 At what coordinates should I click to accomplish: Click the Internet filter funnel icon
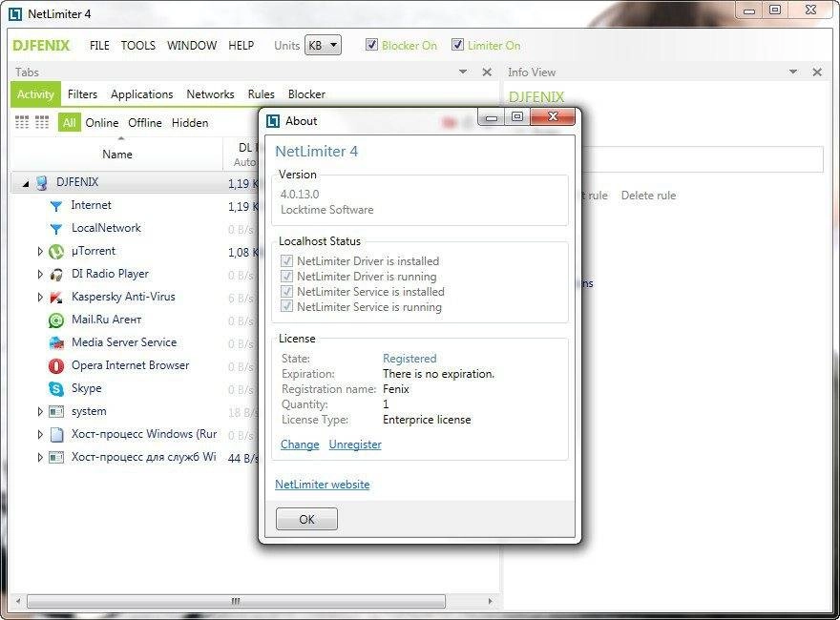[x=55, y=206]
